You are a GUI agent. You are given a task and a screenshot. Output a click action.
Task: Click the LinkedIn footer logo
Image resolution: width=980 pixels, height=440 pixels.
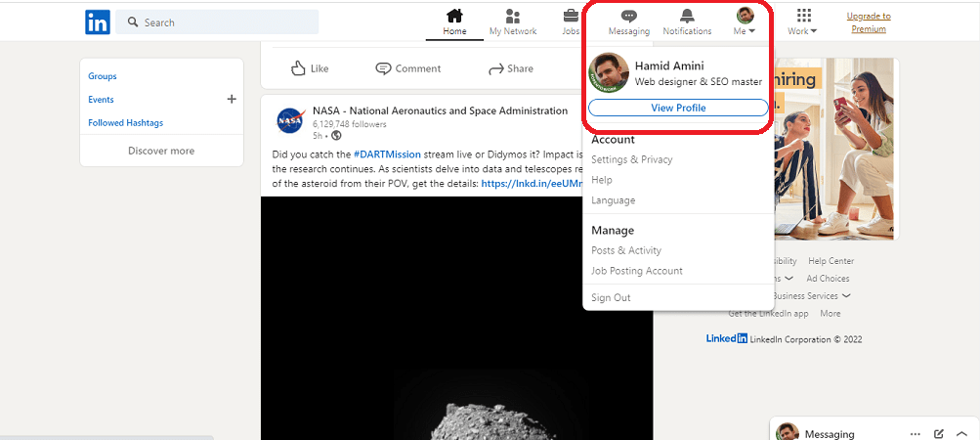pyautogui.click(x=726, y=338)
